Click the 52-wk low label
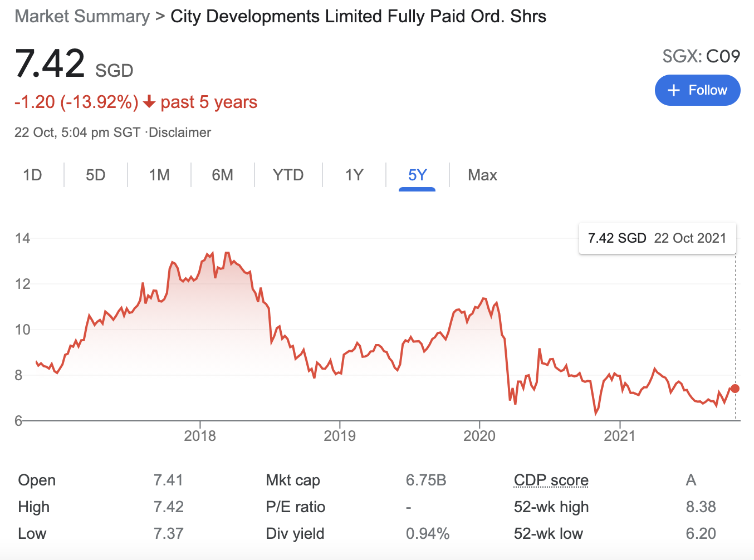Image resolution: width=754 pixels, height=560 pixels. pos(549,533)
